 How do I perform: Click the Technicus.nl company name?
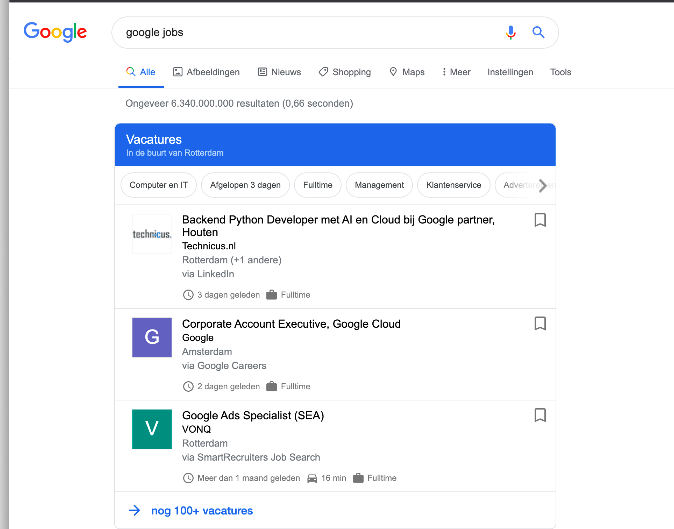click(x=209, y=246)
